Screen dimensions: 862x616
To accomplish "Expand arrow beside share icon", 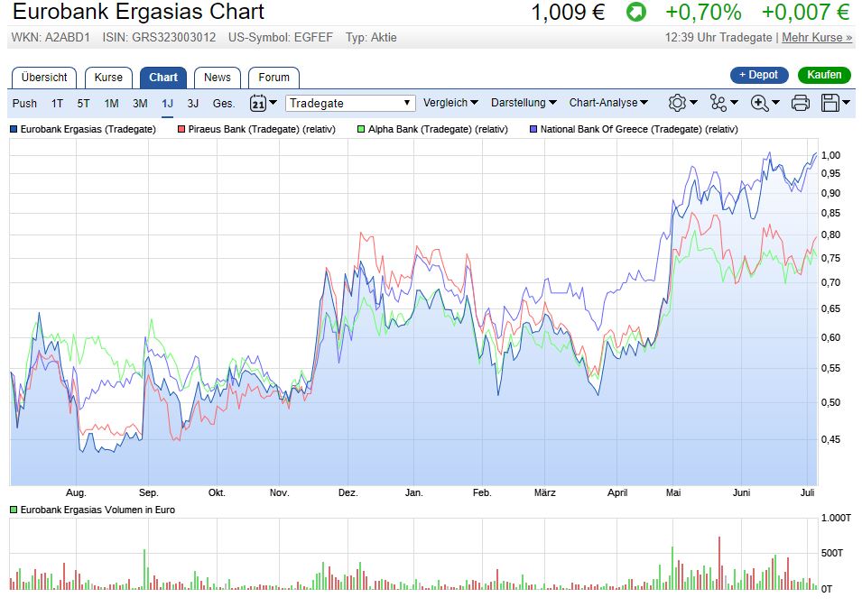I will [x=734, y=102].
